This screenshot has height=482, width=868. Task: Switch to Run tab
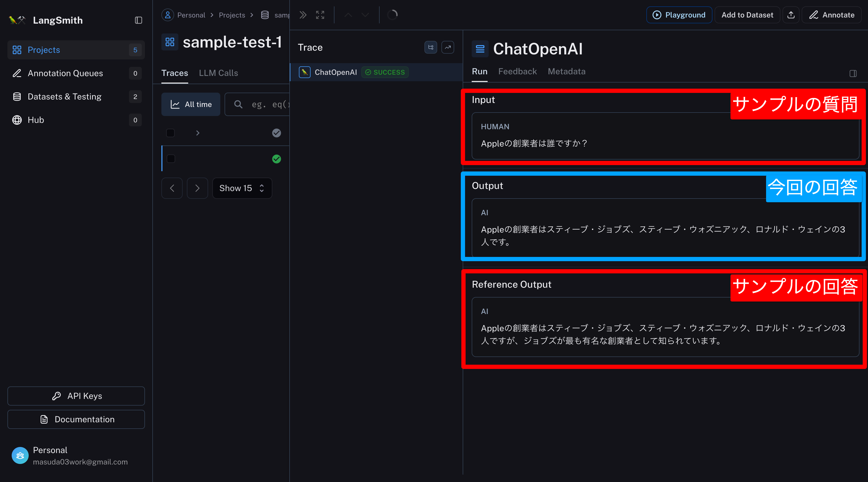(479, 71)
